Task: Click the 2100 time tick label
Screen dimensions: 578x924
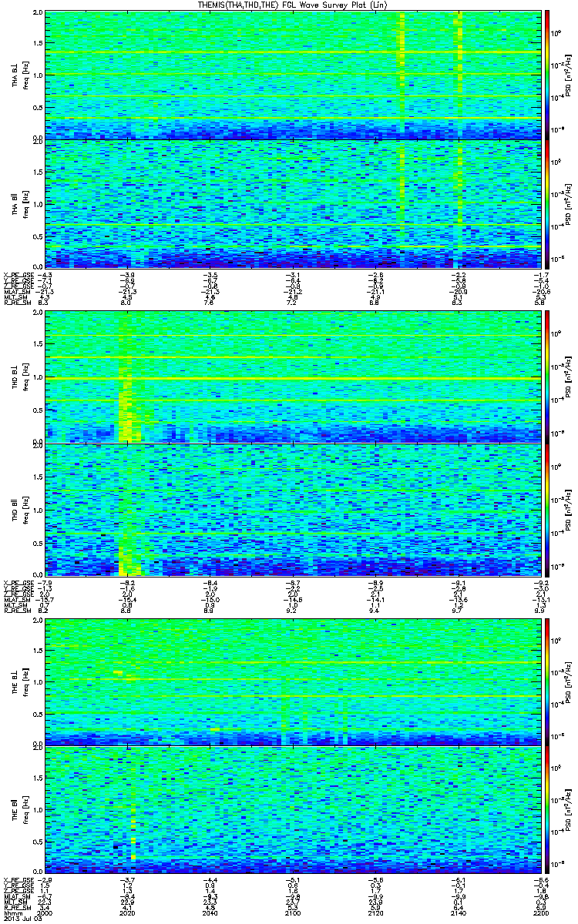Action: (294, 914)
